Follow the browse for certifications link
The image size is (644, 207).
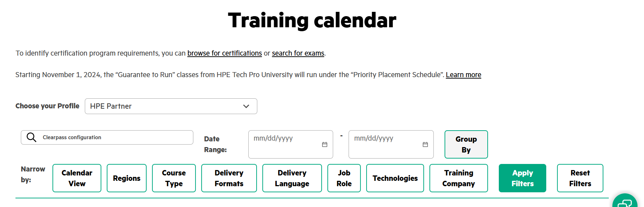[x=225, y=53]
